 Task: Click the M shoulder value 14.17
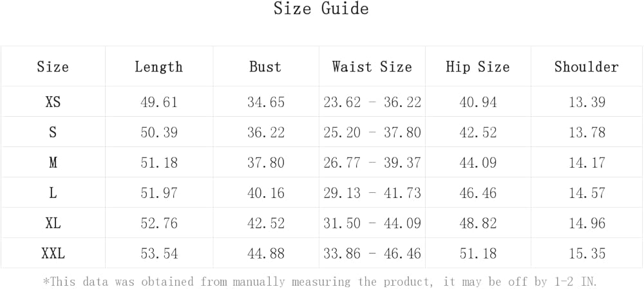tap(586, 163)
